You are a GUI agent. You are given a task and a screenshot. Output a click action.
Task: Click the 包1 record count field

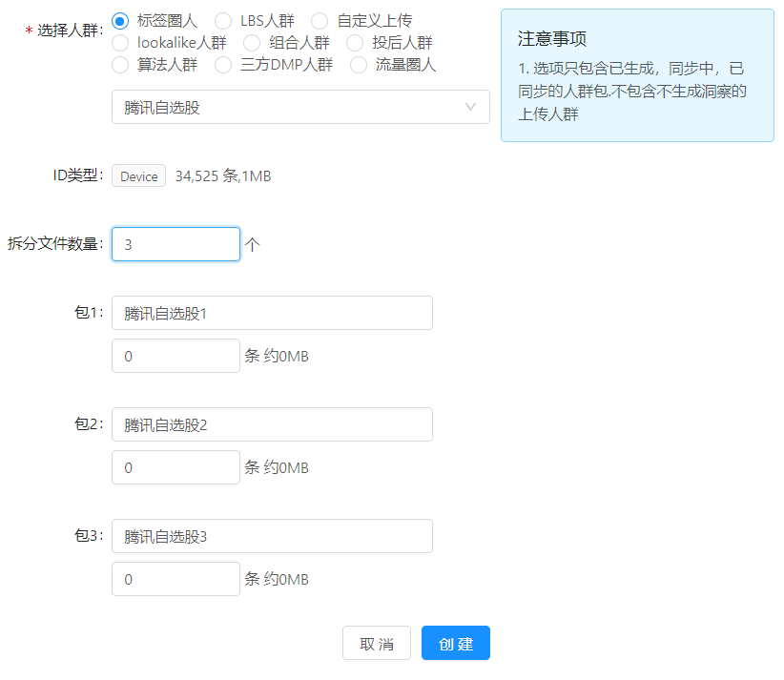175,356
